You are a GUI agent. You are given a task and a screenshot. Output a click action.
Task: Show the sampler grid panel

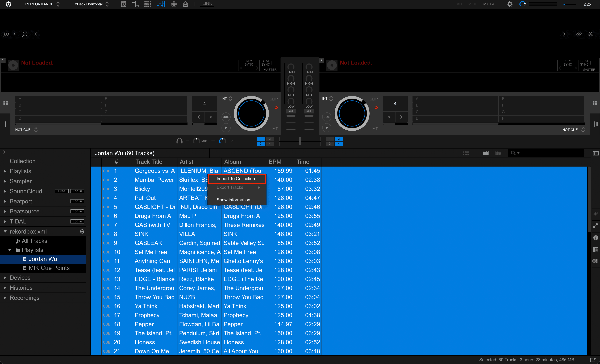point(148,4)
